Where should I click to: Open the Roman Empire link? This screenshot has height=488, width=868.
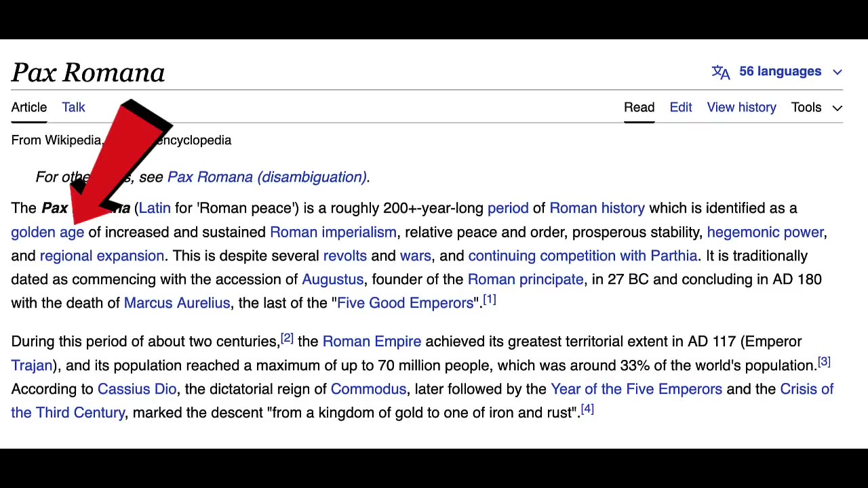coord(372,342)
